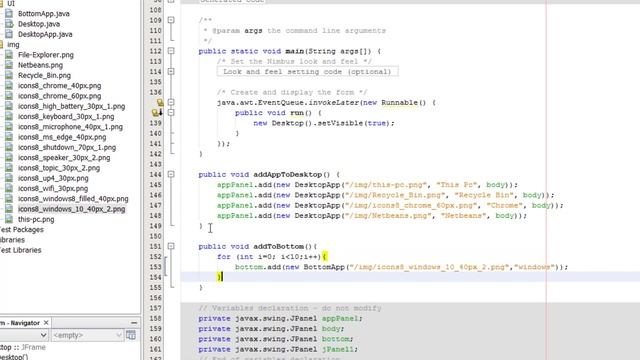Click image icon beside File-Explorer.png
This screenshot has width=640, height=360.
coord(9,55)
